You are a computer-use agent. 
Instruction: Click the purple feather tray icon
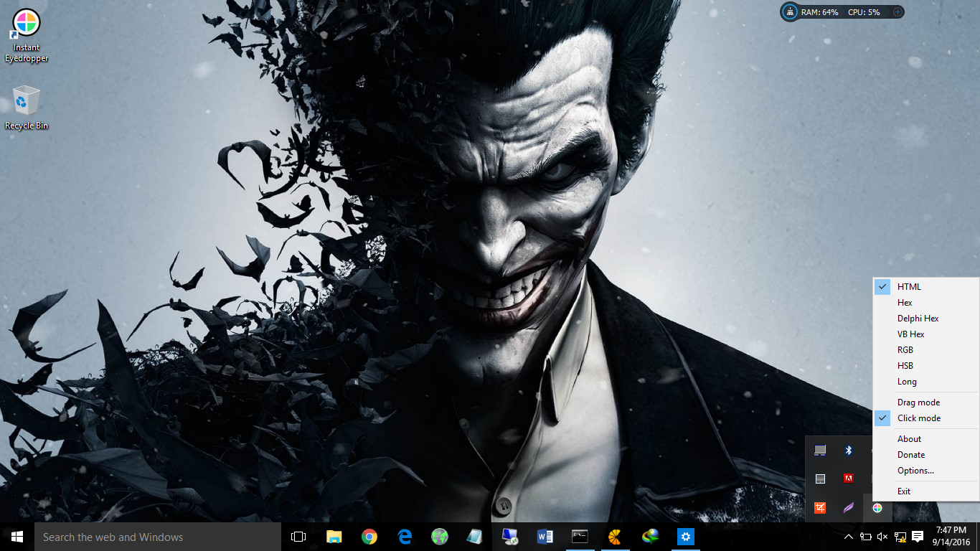[x=849, y=508]
